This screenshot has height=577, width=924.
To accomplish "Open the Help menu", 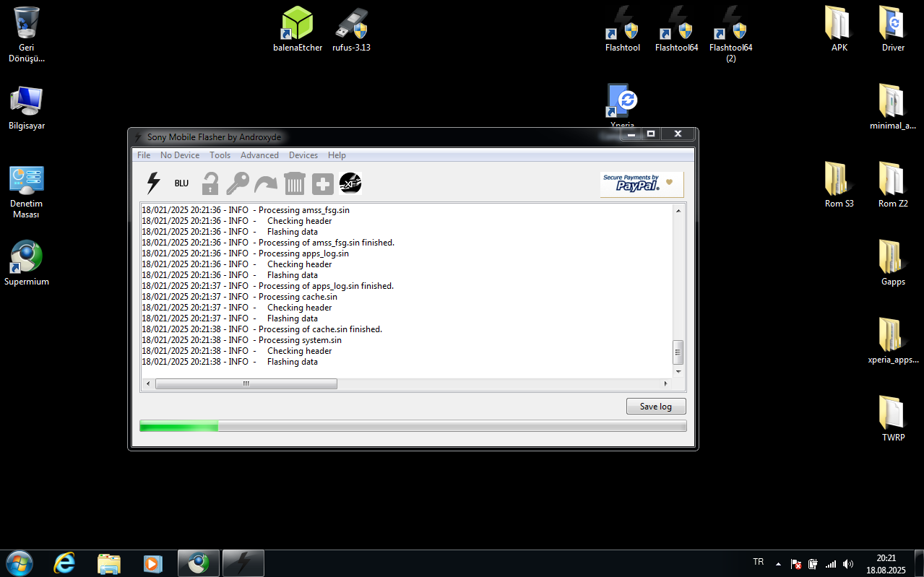I will (x=337, y=155).
